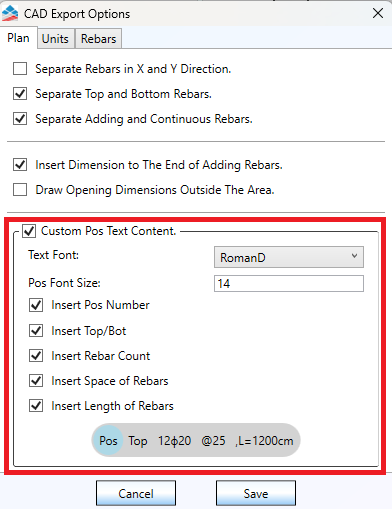
Task: Close the CAD Export Options dialog
Action: [378, 13]
